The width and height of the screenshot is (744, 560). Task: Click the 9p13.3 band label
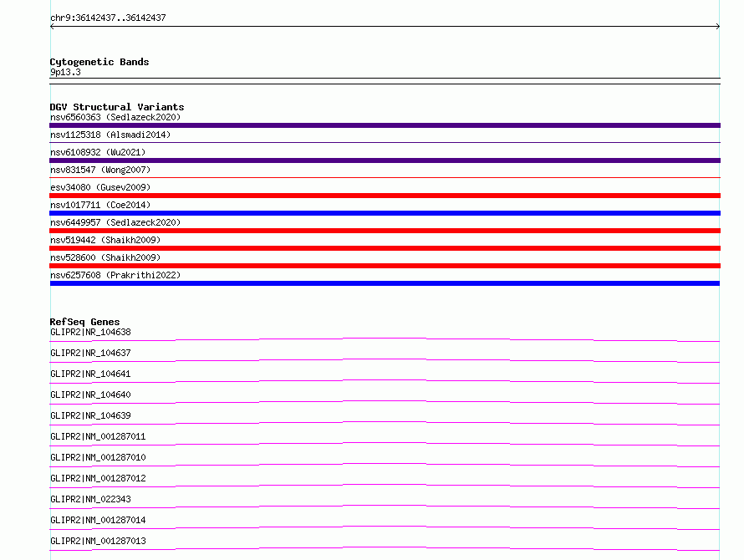65,72
